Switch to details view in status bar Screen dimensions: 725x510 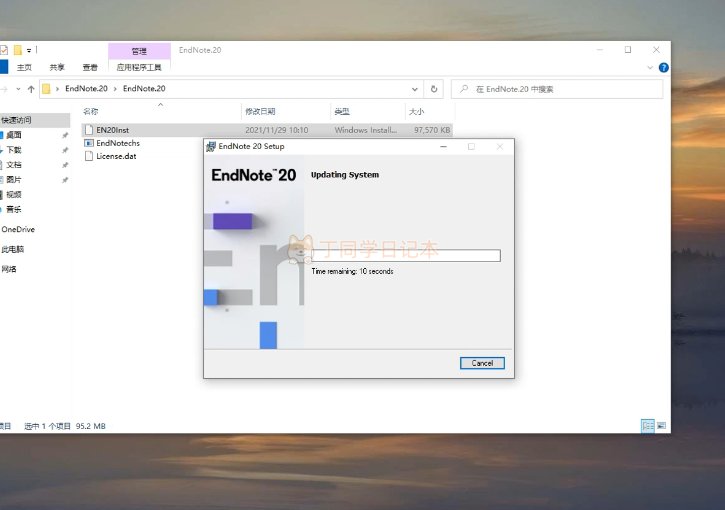pos(648,425)
